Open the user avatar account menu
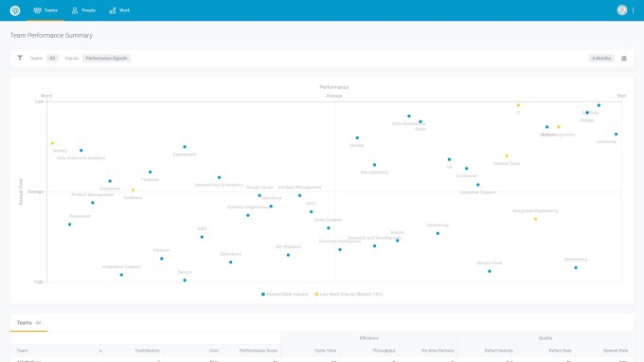 click(x=622, y=9)
